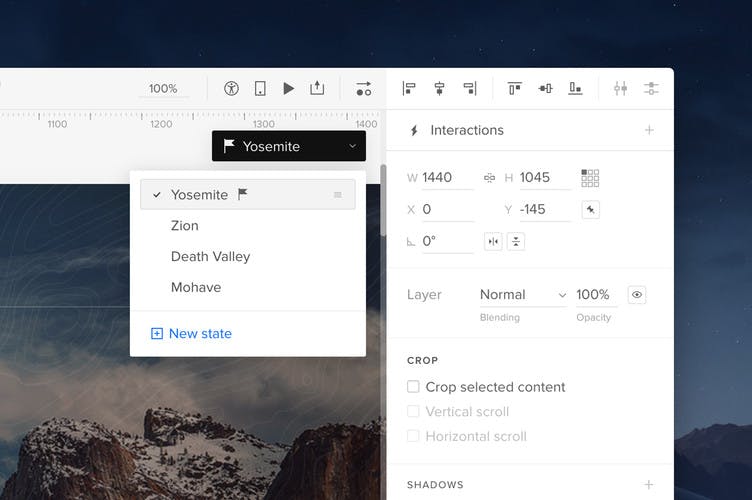This screenshot has width=752, height=500.
Task: Click the rotation field showing 0°
Action: pos(447,241)
